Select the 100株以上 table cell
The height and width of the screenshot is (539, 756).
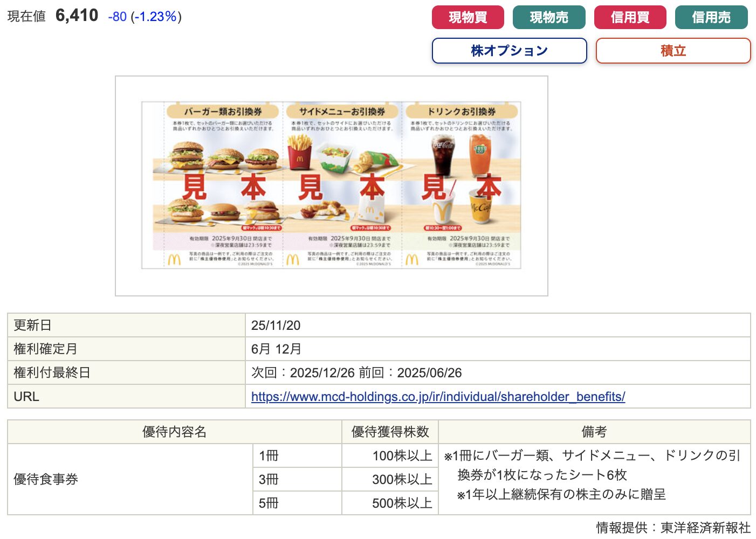point(402,455)
